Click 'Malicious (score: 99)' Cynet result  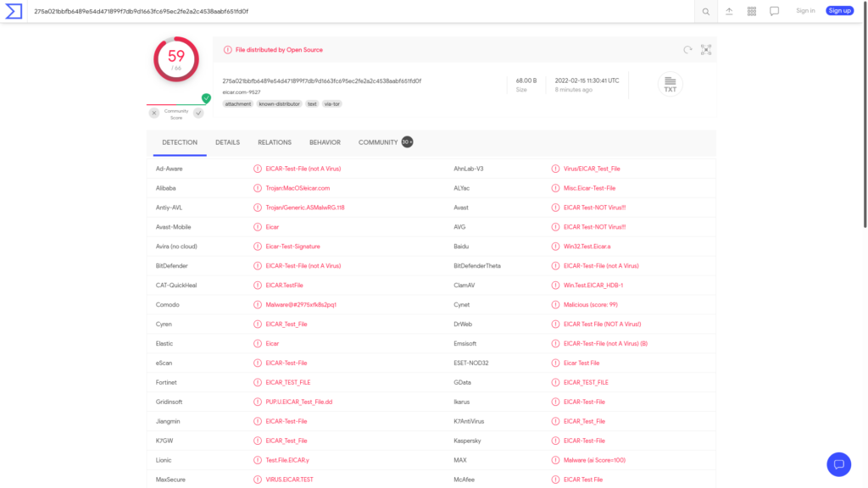(591, 305)
